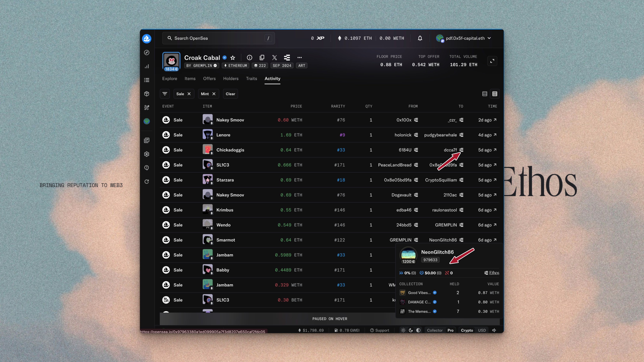Open the activity filter icon
The width and height of the screenshot is (644, 362).
pos(165,94)
